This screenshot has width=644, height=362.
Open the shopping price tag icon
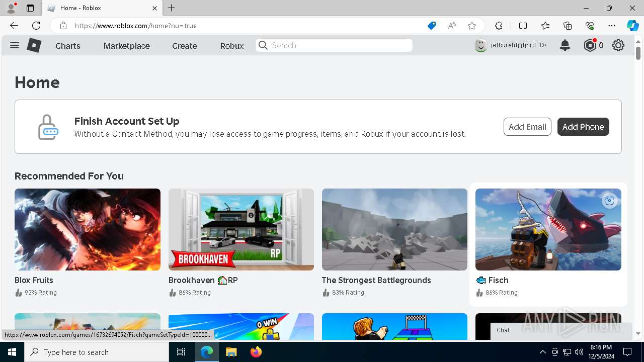(432, 26)
